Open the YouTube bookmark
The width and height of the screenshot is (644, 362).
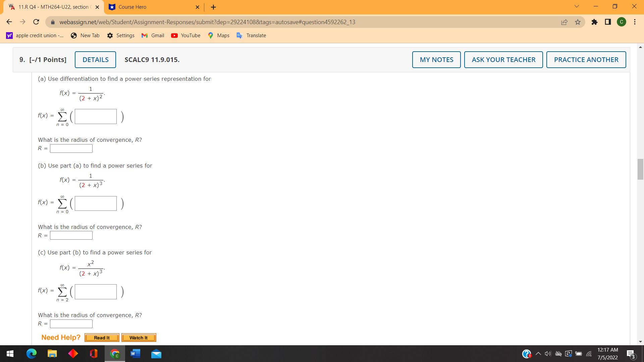pyautogui.click(x=185, y=35)
